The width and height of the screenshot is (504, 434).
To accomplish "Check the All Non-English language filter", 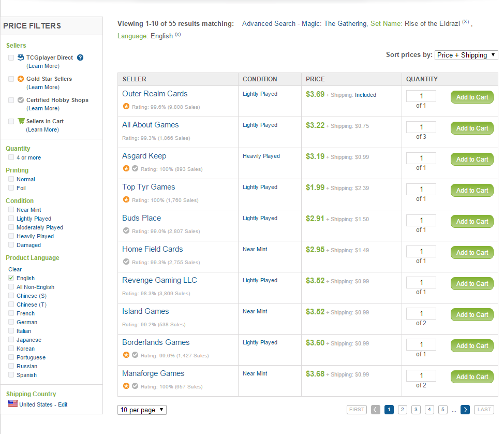I will 11,286.
